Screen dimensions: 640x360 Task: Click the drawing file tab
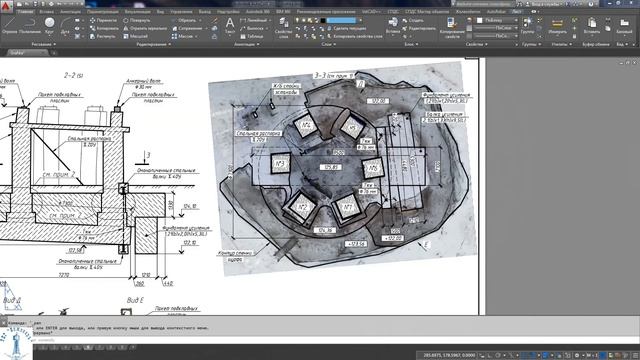[x=27, y=53]
